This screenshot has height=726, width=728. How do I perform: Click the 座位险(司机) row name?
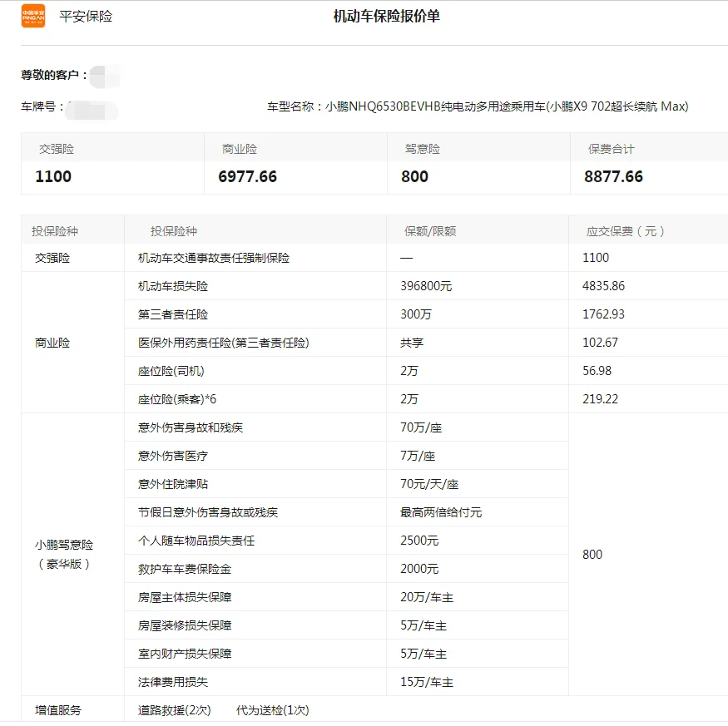171,371
